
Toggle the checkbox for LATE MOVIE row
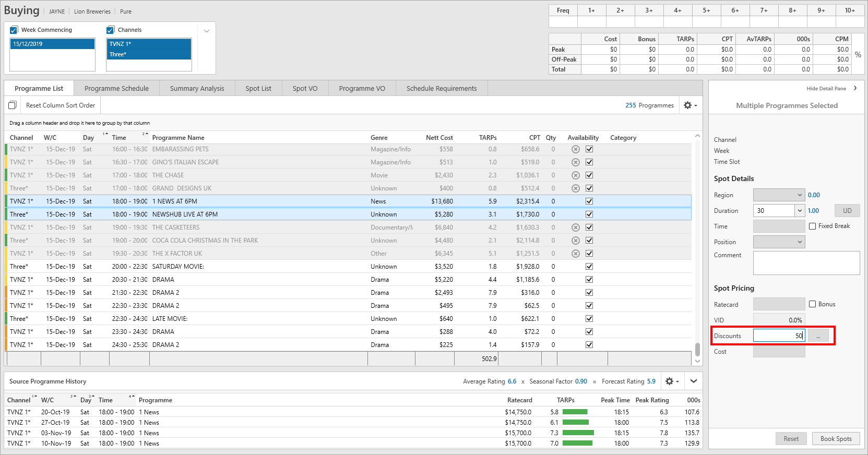(x=589, y=319)
